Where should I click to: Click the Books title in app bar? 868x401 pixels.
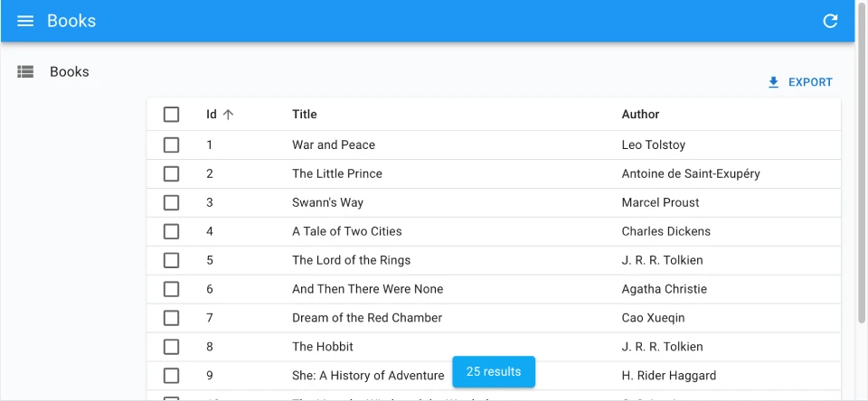(x=71, y=21)
